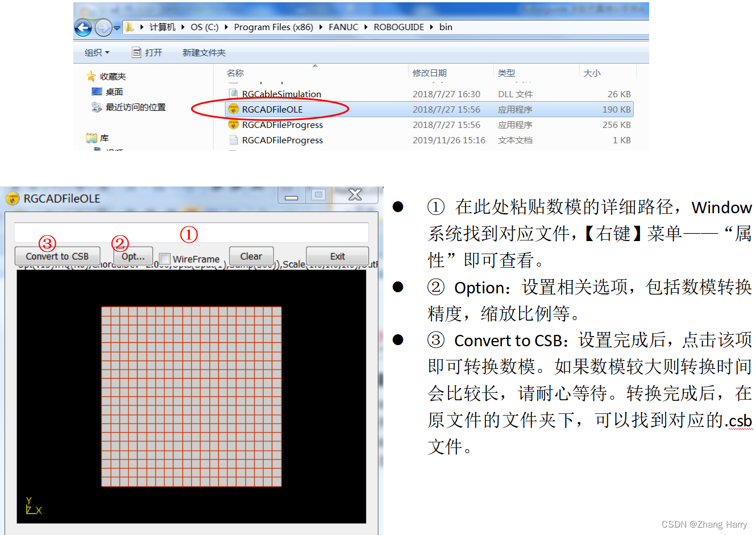This screenshot has width=756, height=535.
Task: Expand the arrow after FANUC breadcrumb
Action: [366, 27]
